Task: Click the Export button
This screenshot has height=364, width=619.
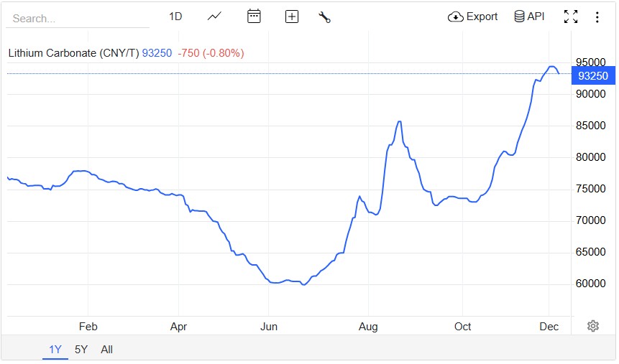Action: 472,17
